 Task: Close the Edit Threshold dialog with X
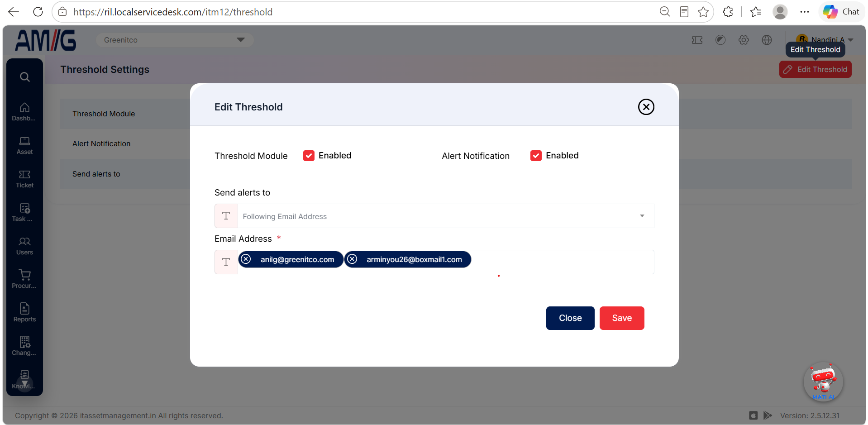646,107
